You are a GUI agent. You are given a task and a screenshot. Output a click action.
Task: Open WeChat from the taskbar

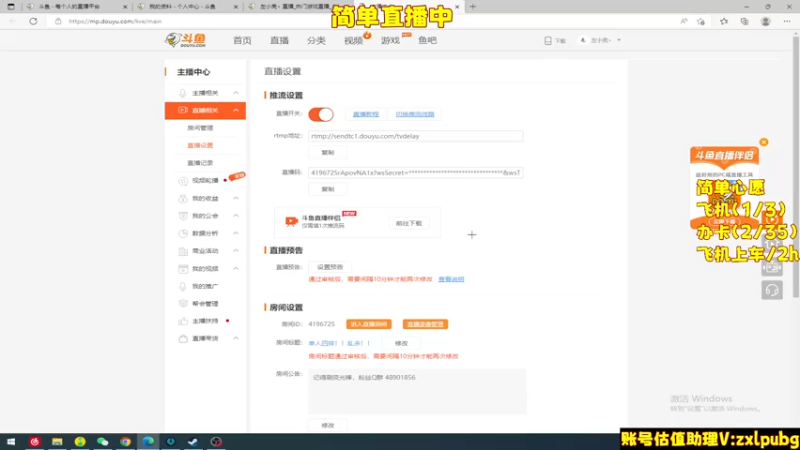[x=103, y=441]
